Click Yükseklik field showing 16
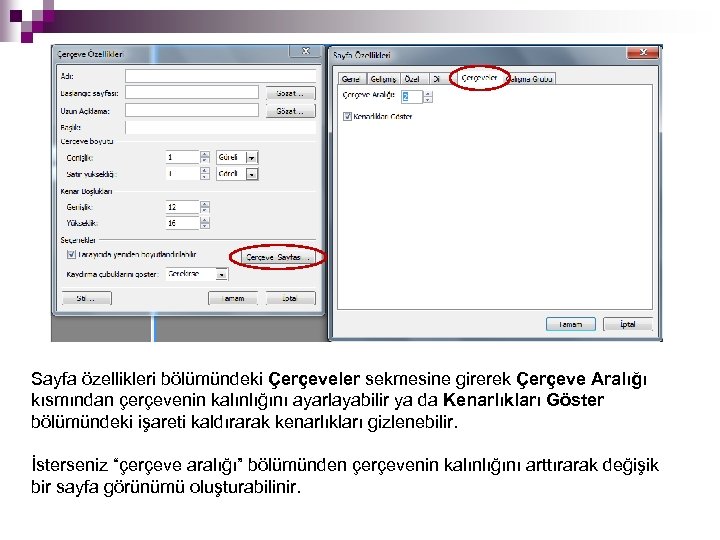Screen dimensions: 720x540 (x=182, y=223)
